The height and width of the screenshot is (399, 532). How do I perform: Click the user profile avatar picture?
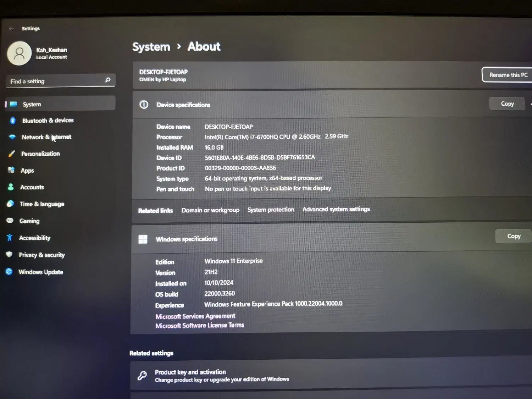pyautogui.click(x=20, y=54)
